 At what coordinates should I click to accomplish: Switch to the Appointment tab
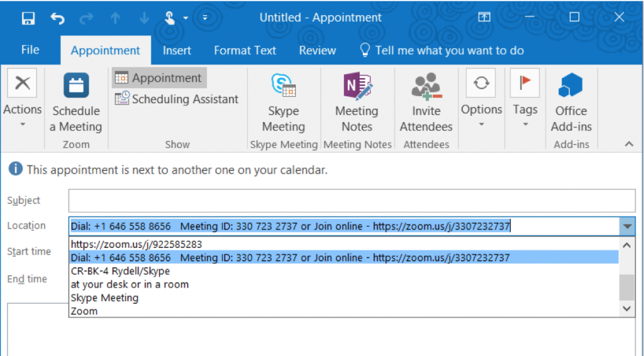(x=106, y=50)
